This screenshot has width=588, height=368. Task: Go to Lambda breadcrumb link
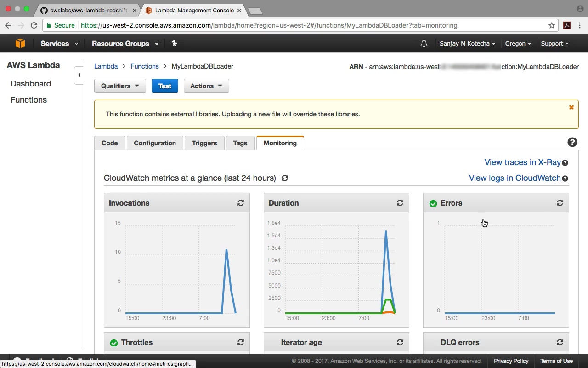point(106,66)
